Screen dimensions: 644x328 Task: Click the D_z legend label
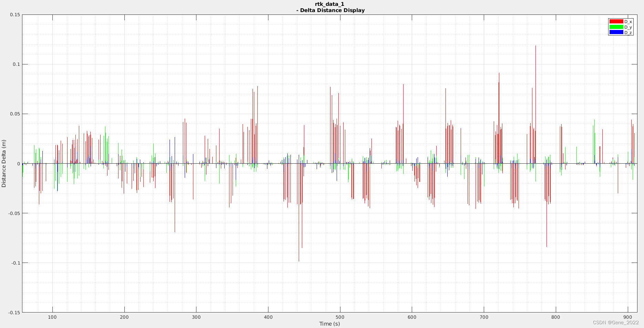[x=628, y=33]
